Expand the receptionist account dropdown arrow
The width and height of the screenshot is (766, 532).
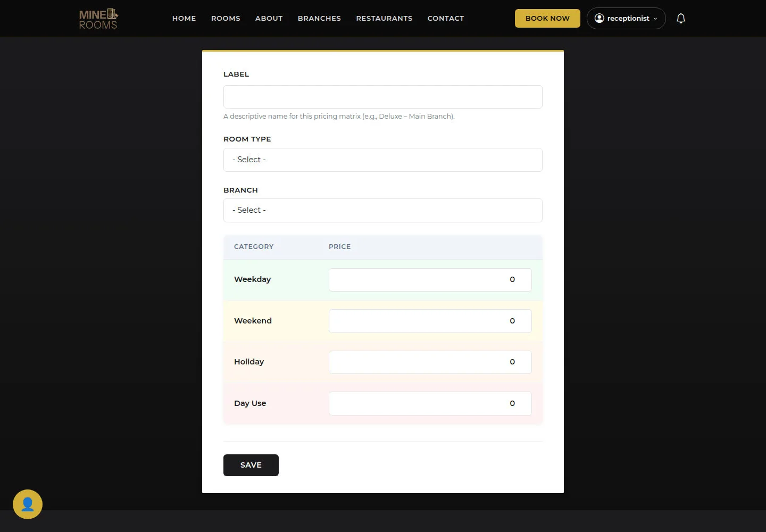pyautogui.click(x=655, y=19)
